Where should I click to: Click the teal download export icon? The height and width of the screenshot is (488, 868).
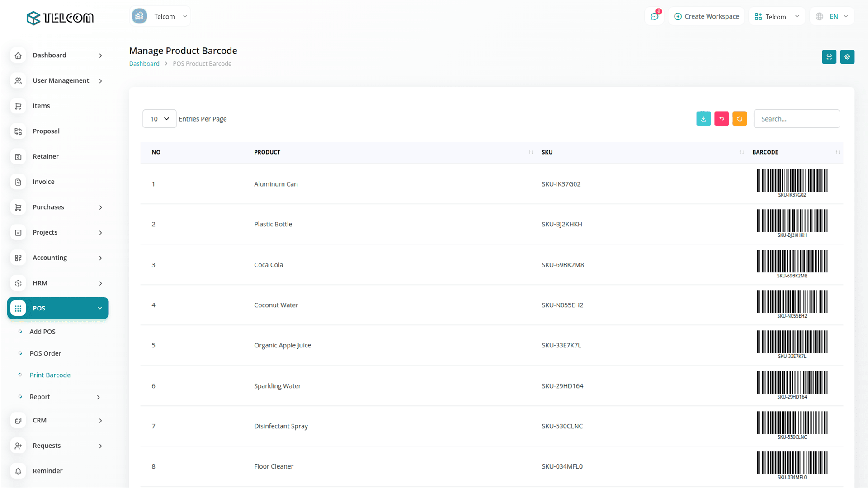coord(703,119)
